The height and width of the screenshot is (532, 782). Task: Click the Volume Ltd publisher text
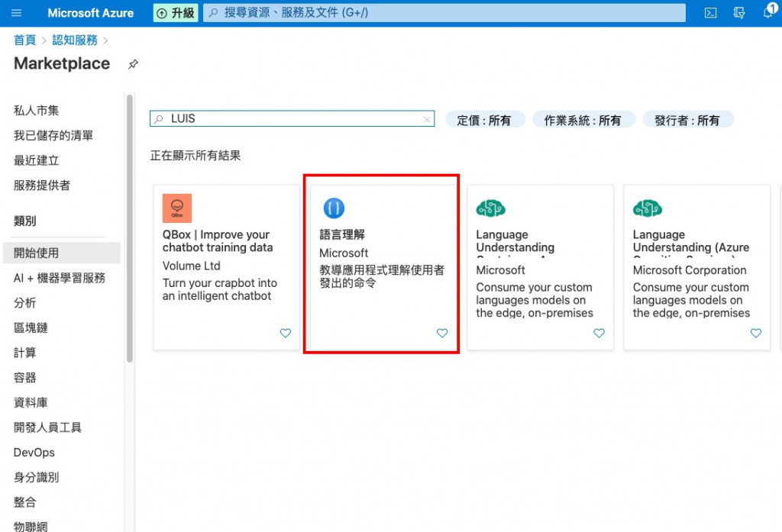[192, 266]
